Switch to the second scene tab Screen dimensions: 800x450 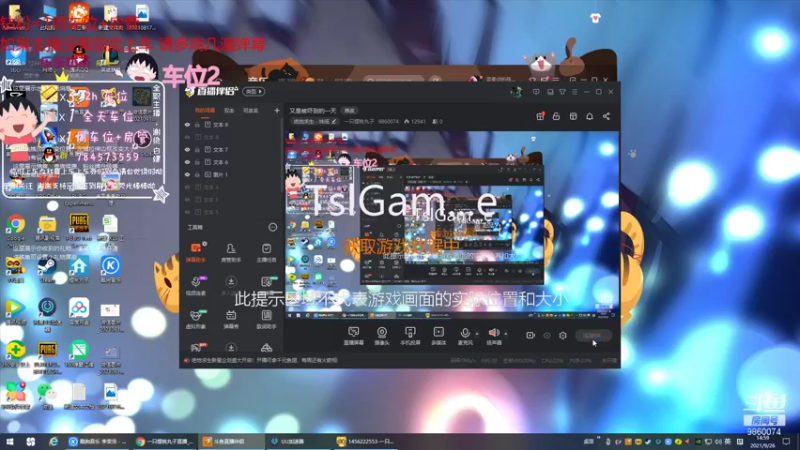[x=229, y=110]
